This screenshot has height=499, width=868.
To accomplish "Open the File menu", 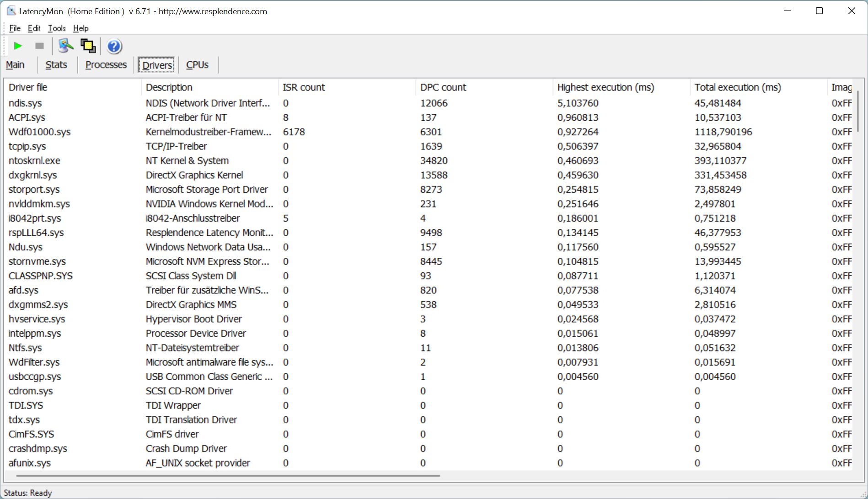I will point(15,28).
